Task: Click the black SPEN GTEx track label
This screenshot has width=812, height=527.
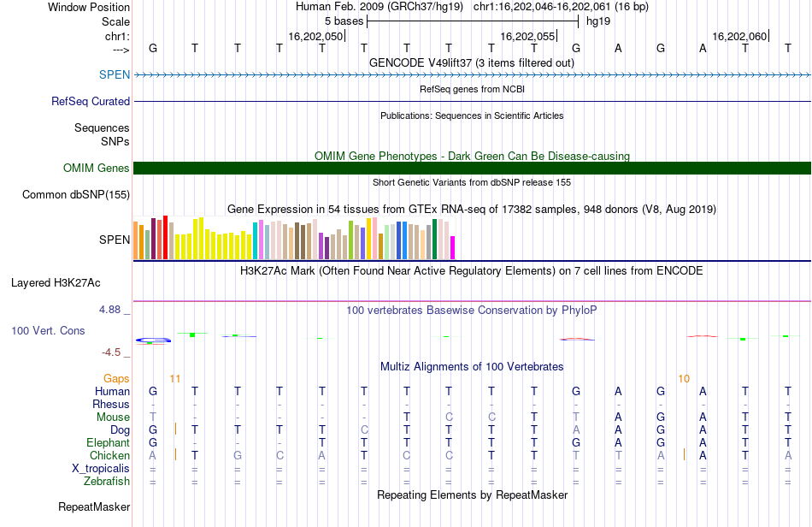Action: click(x=115, y=240)
